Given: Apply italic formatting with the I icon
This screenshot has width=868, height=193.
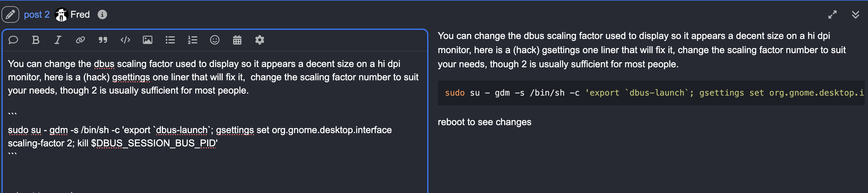Looking at the screenshot, I should pos(58,40).
